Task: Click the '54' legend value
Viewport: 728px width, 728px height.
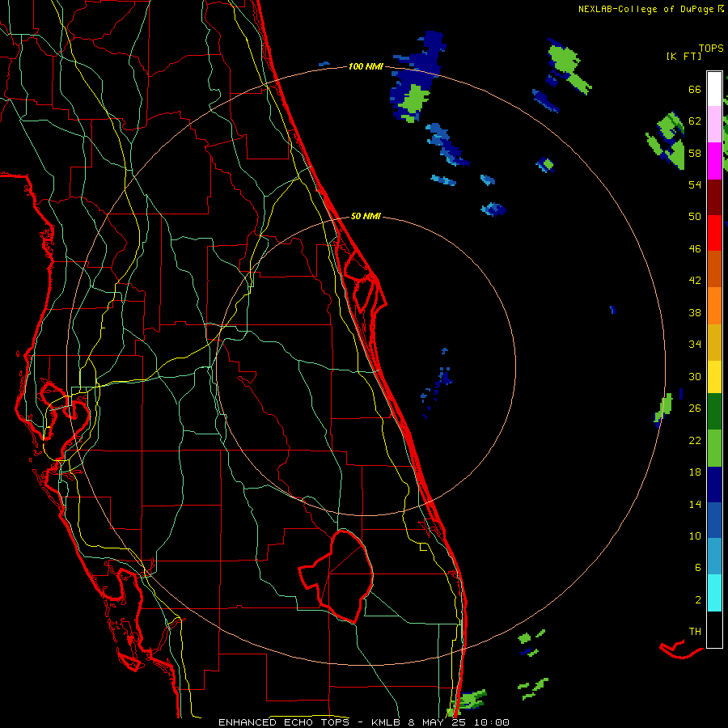Action: tap(695, 184)
